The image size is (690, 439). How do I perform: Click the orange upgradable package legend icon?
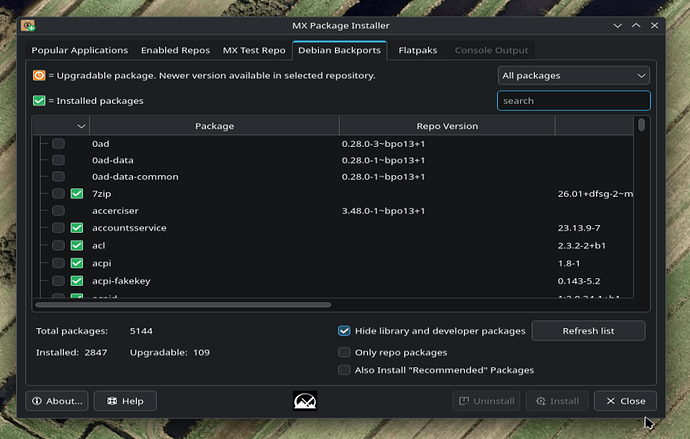coord(39,76)
